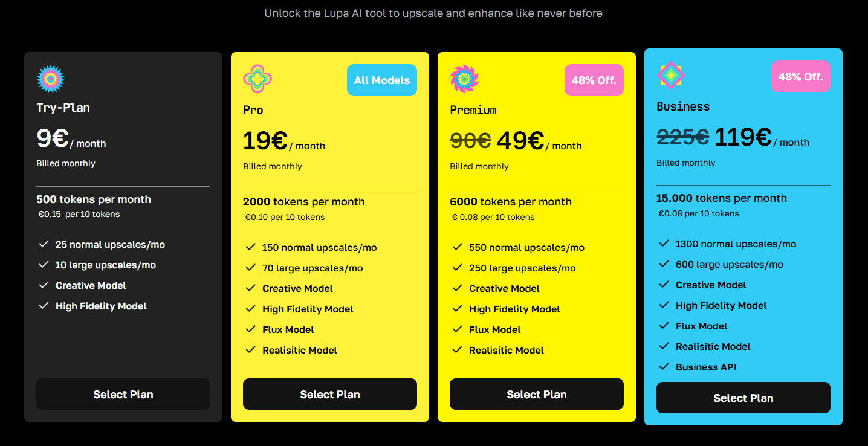The width and height of the screenshot is (868, 446).
Task: Click the Try-Plan sunburst logo icon
Action: tap(51, 79)
